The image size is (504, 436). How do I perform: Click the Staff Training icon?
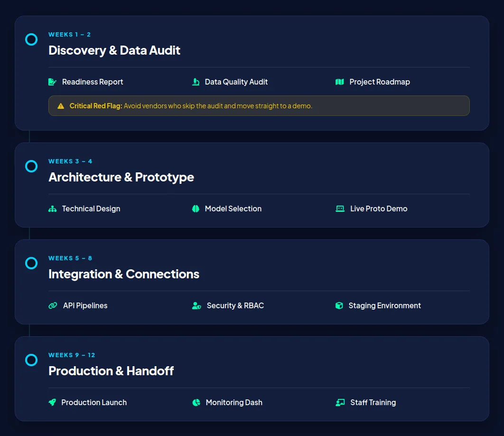(x=340, y=403)
